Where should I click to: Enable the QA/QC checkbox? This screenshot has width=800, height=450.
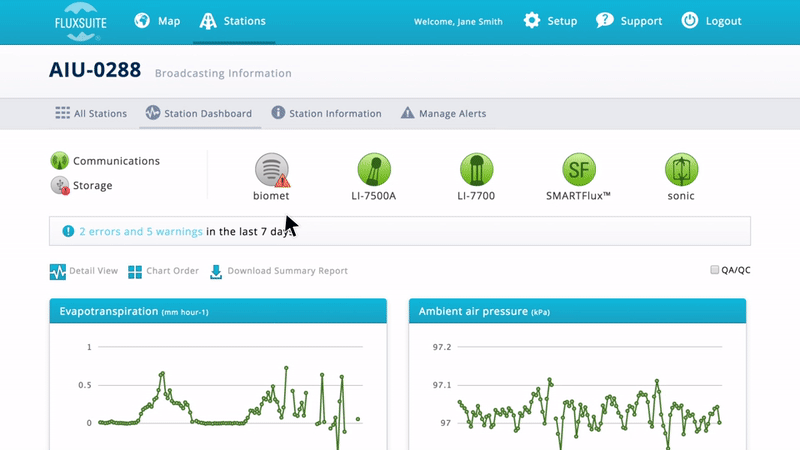pos(714,270)
